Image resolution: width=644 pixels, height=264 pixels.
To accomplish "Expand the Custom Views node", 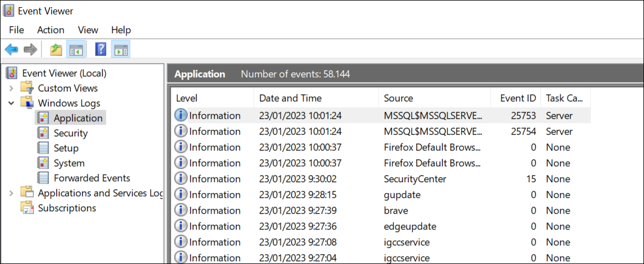I will coord(12,88).
